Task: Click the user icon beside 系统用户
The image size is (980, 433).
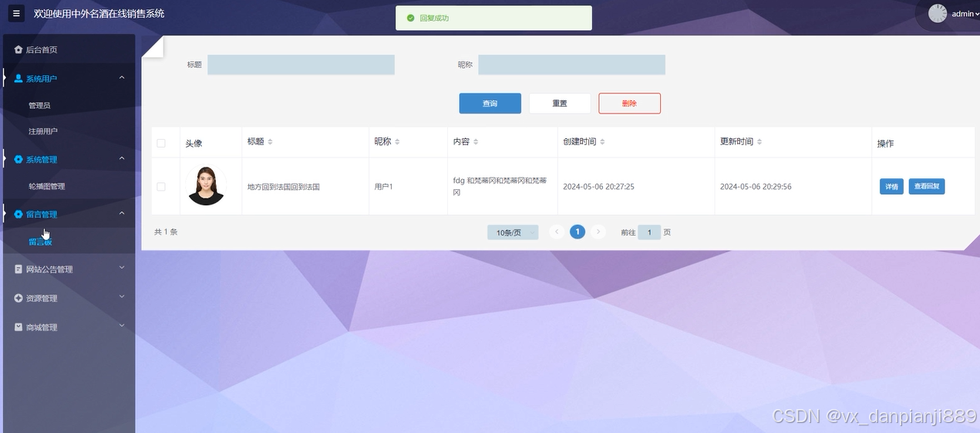Action: (x=19, y=78)
